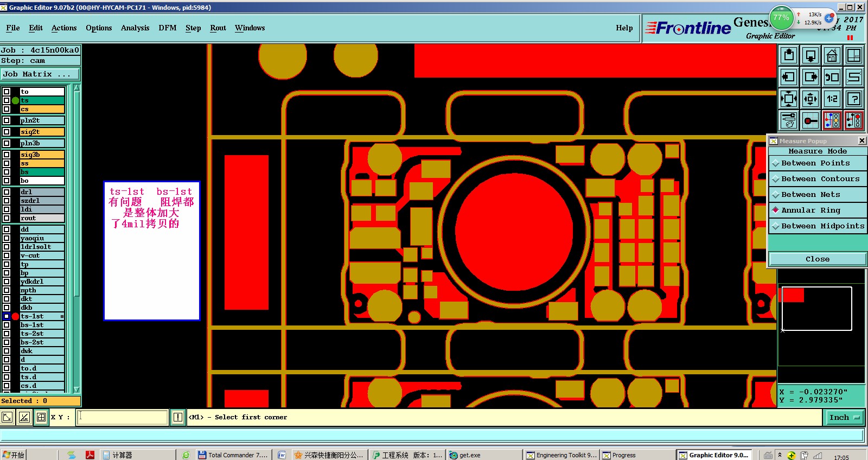
Task: Toggle the checkbox for layer to
Action: point(7,92)
